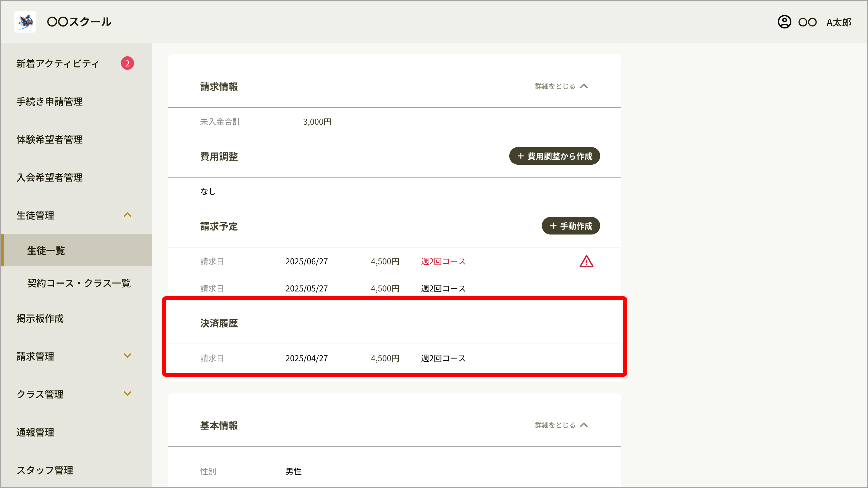Collapse 基本情報 details with 詳細をとじる
This screenshot has height=488, width=868.
561,425
